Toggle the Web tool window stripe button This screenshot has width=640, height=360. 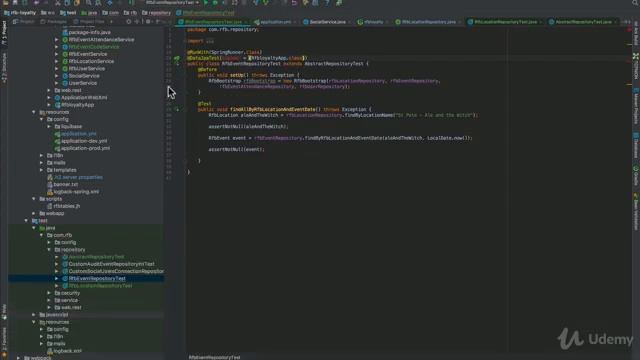tap(4, 311)
